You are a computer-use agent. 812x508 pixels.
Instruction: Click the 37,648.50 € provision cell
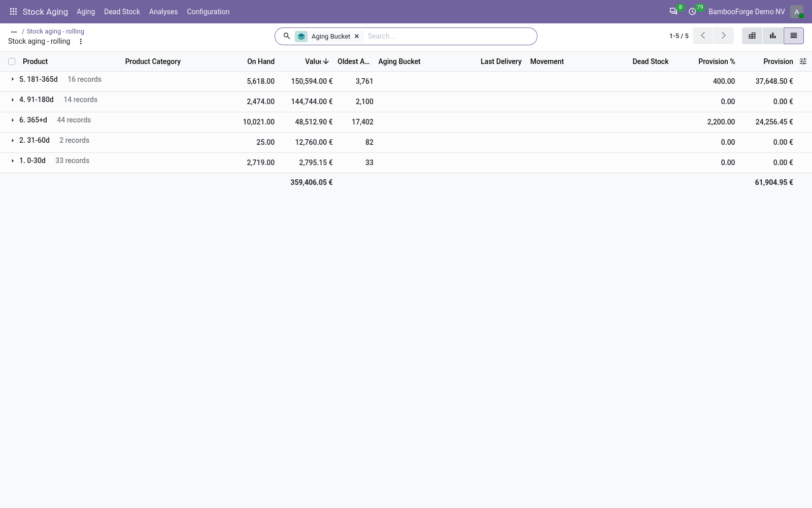pos(774,81)
